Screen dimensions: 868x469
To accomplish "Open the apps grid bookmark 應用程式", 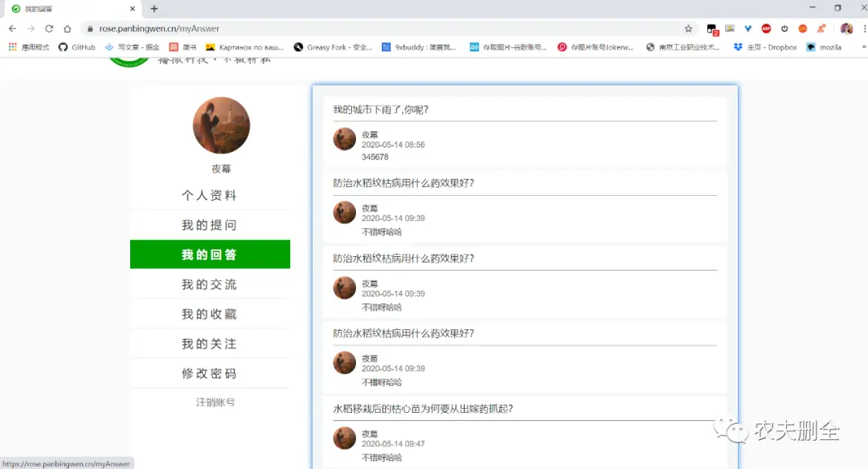I will 29,47.
